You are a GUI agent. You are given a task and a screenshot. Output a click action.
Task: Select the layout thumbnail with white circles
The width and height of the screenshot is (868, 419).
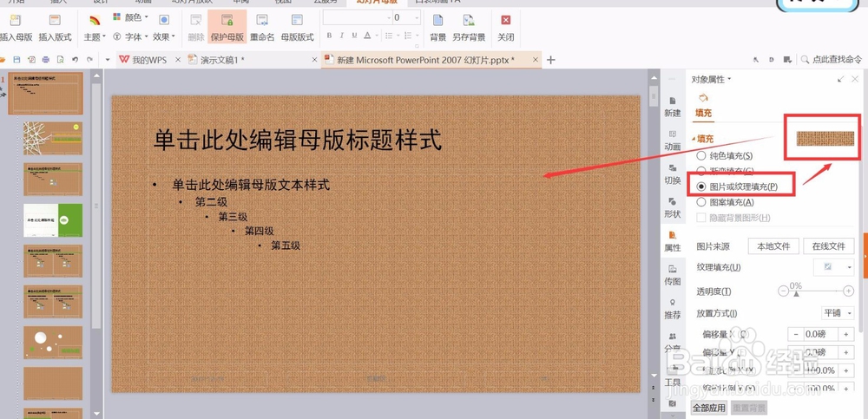coord(53,343)
